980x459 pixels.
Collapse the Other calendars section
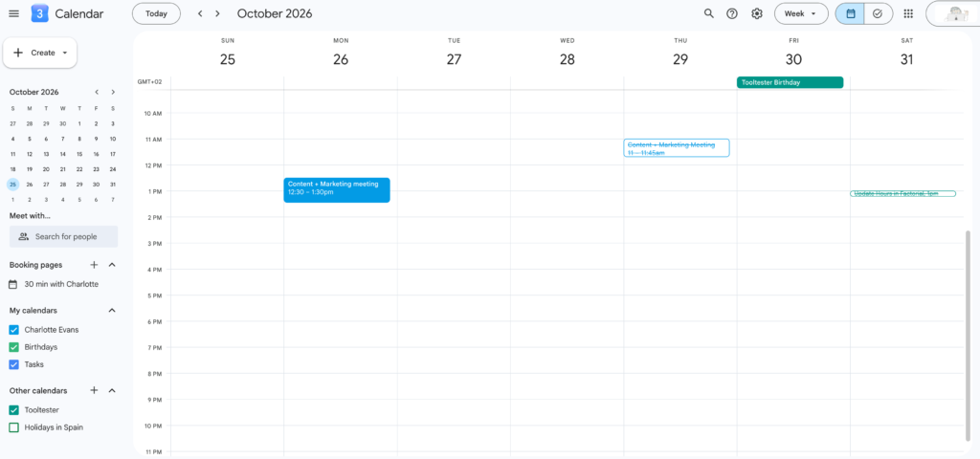pos(113,390)
